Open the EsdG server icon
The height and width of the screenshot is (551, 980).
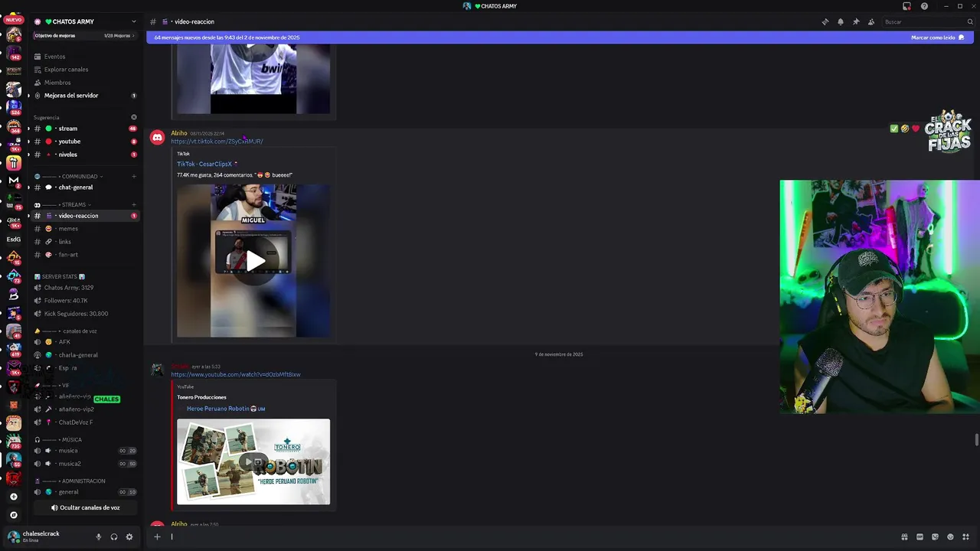13,239
